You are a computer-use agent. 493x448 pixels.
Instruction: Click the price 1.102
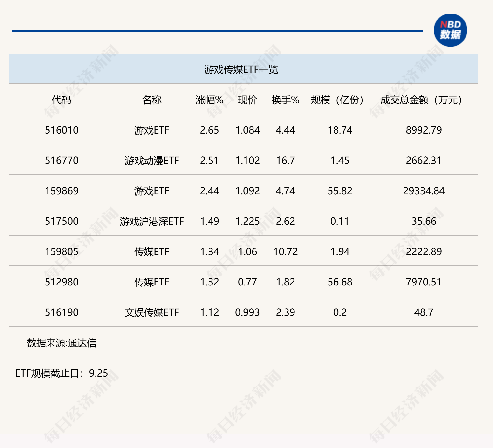click(x=247, y=161)
